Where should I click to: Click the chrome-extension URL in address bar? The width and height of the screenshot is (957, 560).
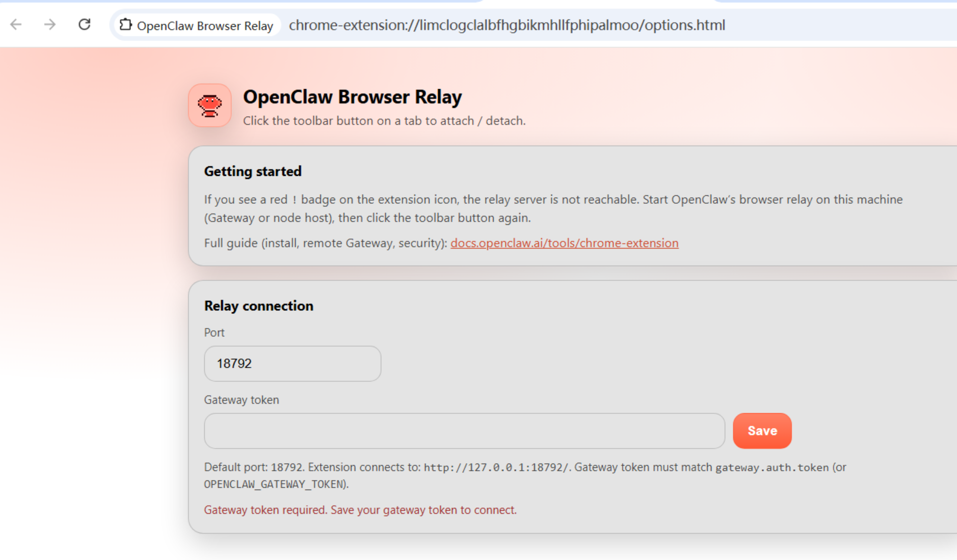coord(507,25)
